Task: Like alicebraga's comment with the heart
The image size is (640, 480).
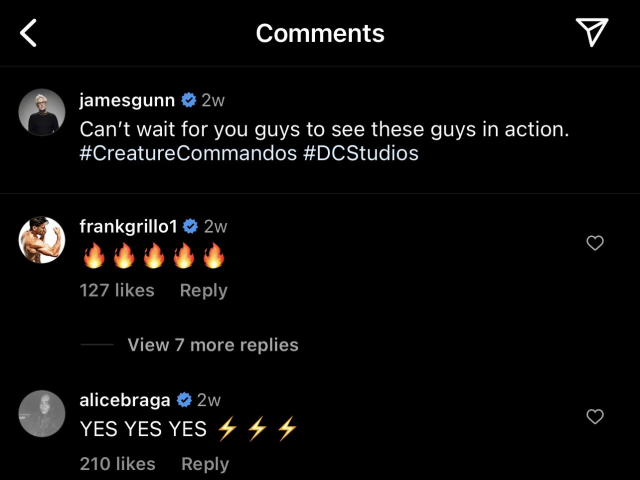Action: click(x=595, y=416)
